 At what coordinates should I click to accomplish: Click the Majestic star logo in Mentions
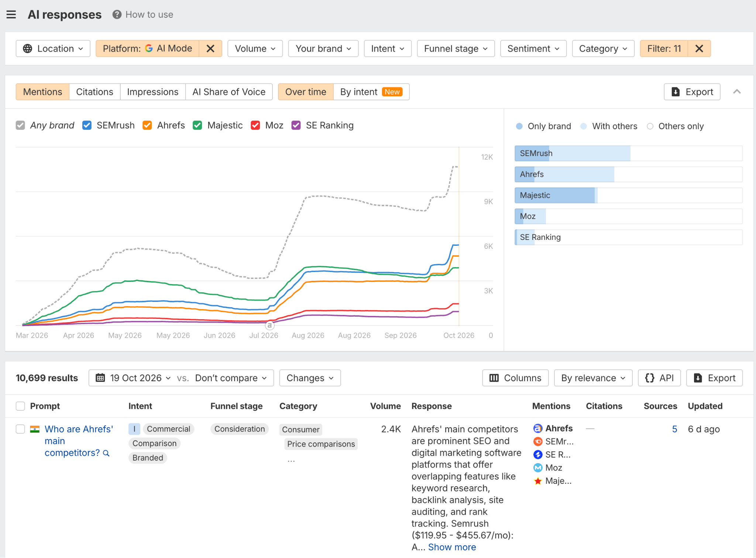538,481
